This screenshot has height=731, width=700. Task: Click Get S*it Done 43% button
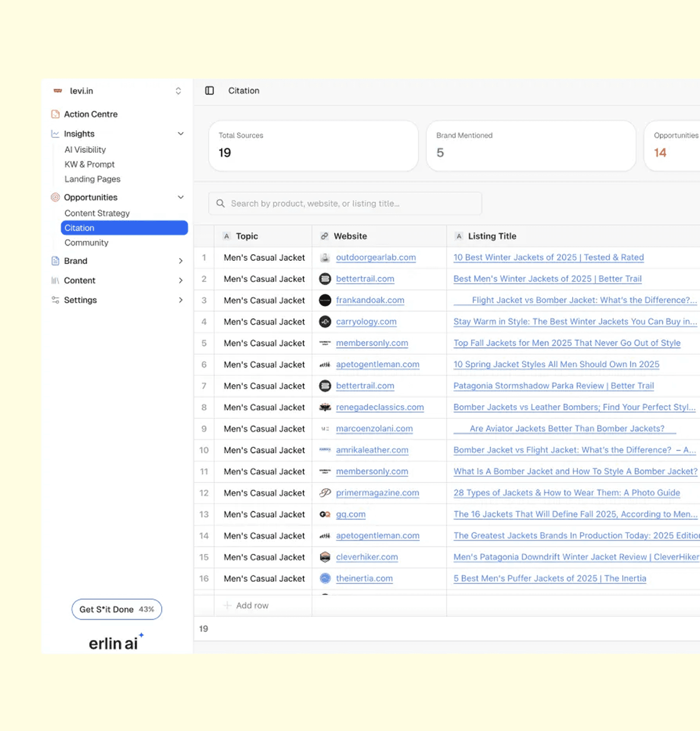tap(117, 610)
